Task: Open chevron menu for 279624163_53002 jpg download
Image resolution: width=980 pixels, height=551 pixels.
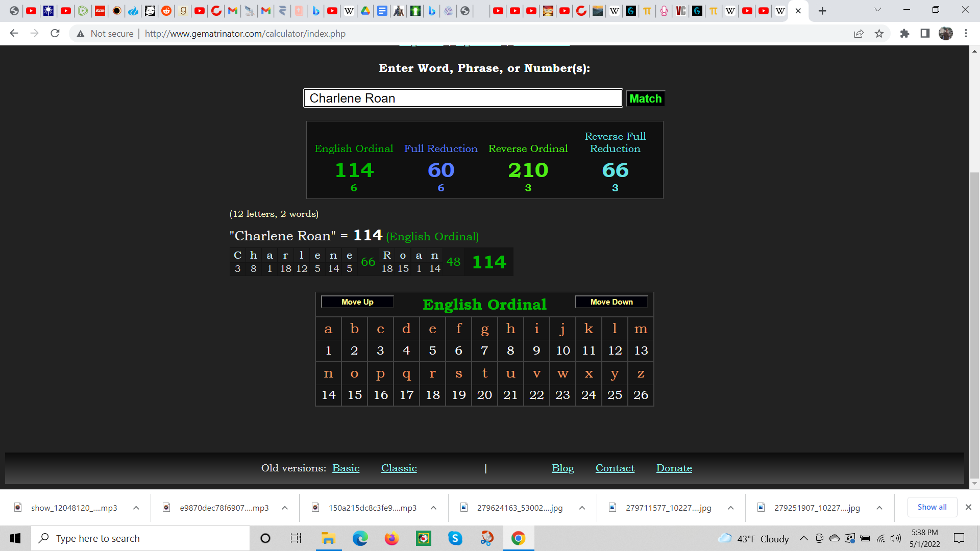Action: tap(582, 508)
